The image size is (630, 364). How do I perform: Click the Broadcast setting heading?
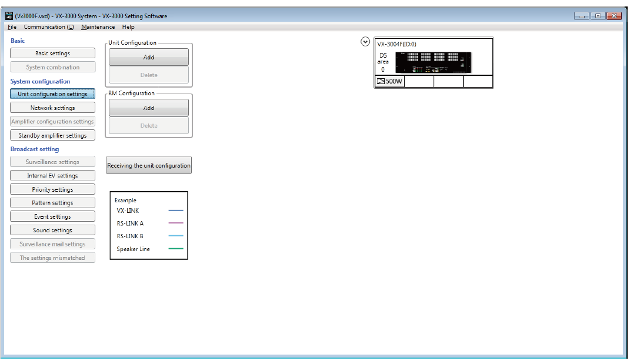click(35, 149)
